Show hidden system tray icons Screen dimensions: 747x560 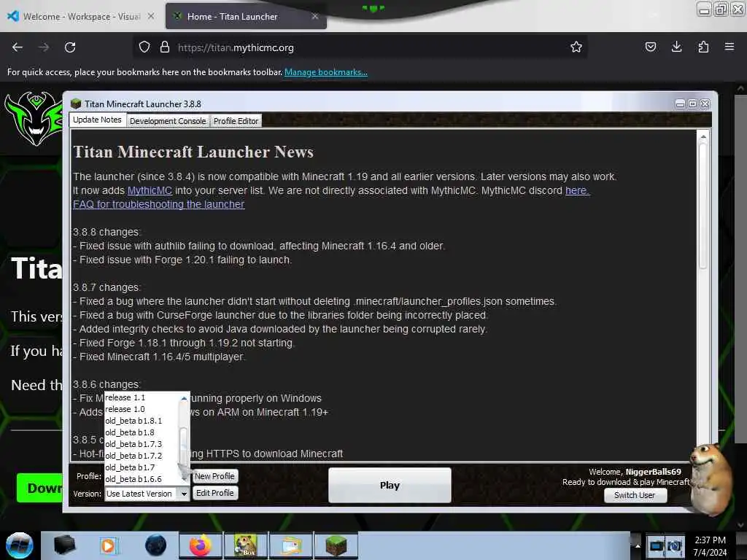pos(637,545)
